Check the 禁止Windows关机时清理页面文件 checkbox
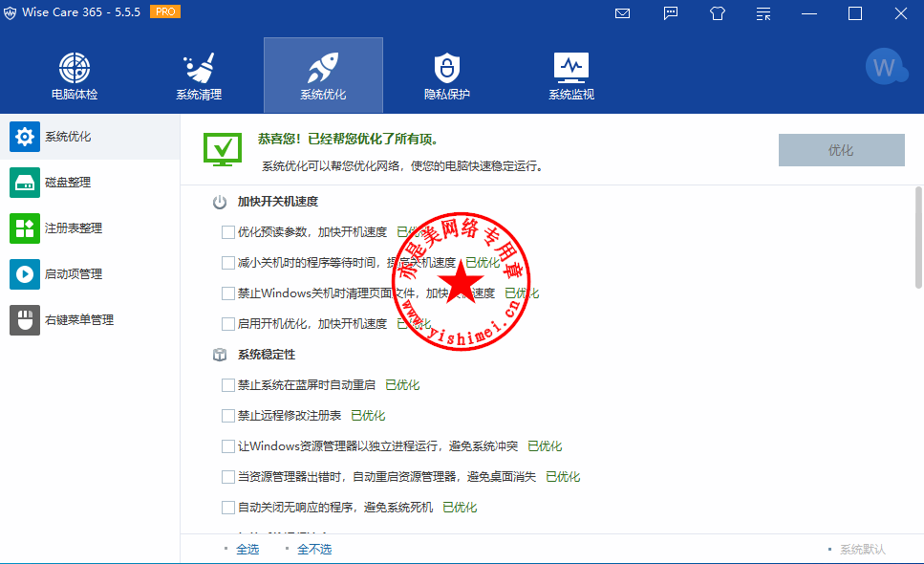The image size is (924, 564). [228, 293]
